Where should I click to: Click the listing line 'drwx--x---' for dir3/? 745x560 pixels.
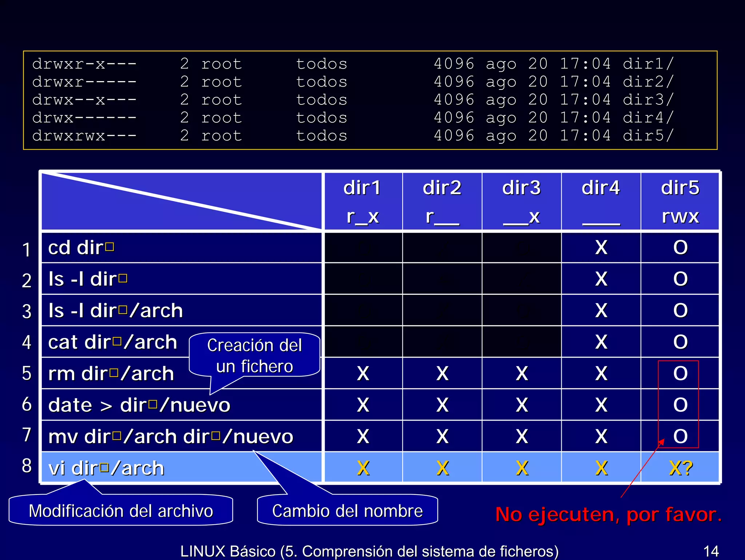353,100
